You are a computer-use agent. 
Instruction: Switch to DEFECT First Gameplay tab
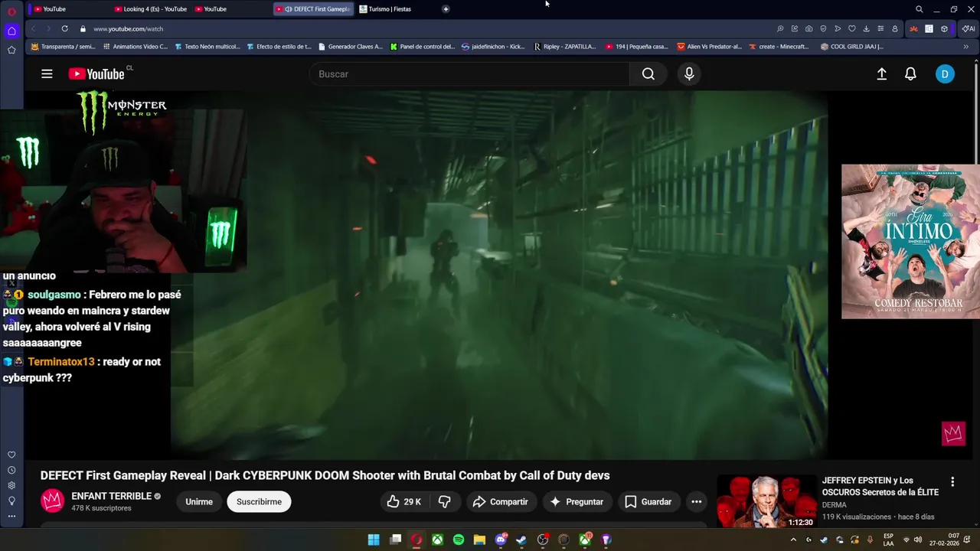[x=314, y=9]
